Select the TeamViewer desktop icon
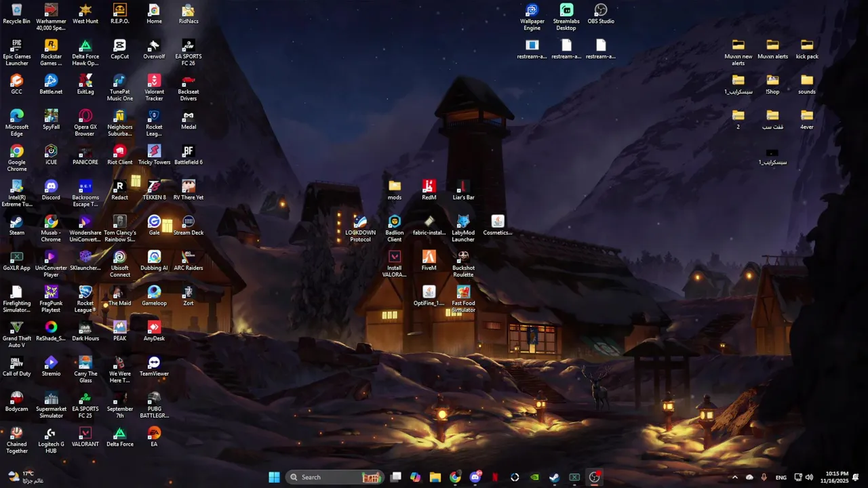The image size is (868, 488). 154,367
